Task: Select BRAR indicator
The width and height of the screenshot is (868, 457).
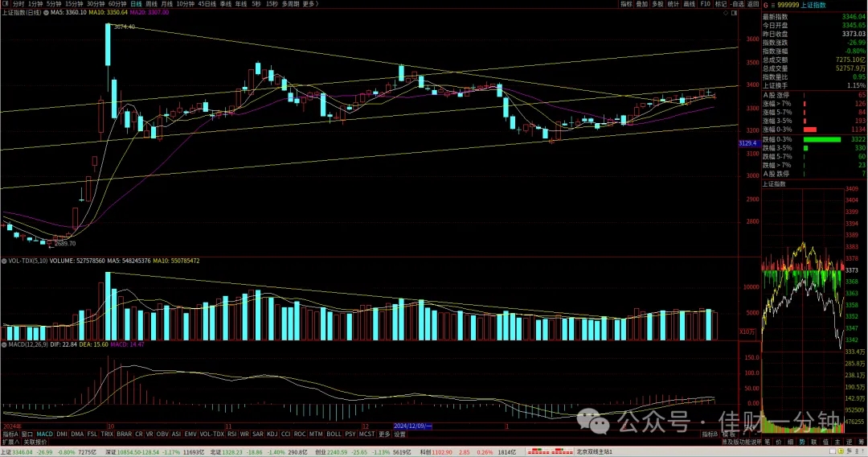Action: [124, 434]
